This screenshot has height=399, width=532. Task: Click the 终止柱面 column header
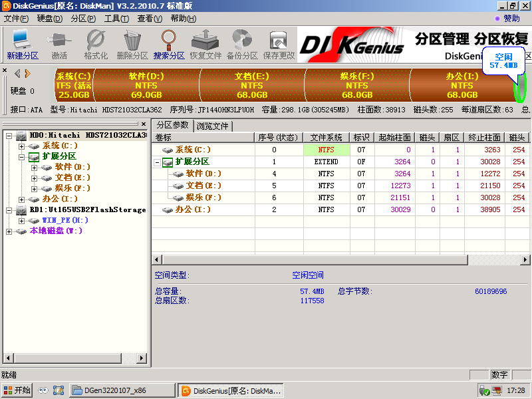point(484,138)
